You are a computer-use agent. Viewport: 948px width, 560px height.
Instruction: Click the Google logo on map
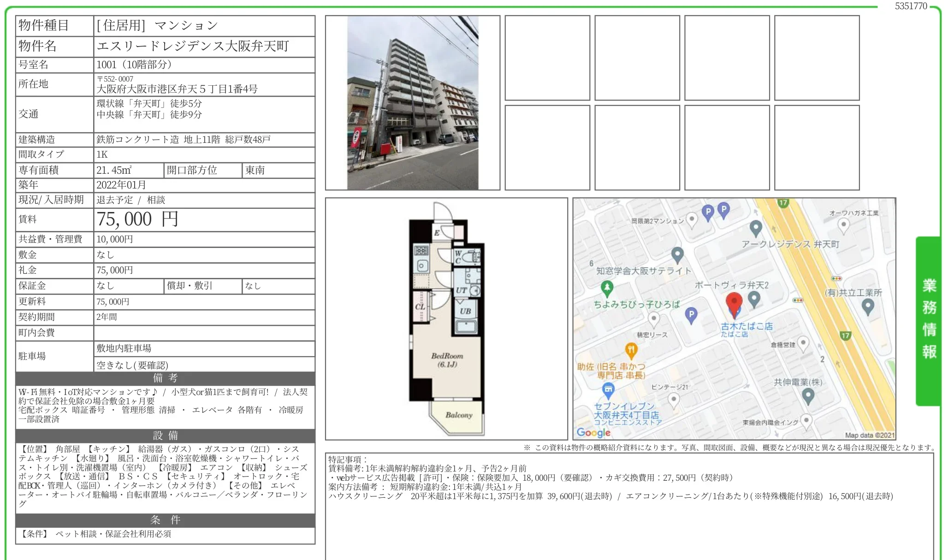click(593, 432)
